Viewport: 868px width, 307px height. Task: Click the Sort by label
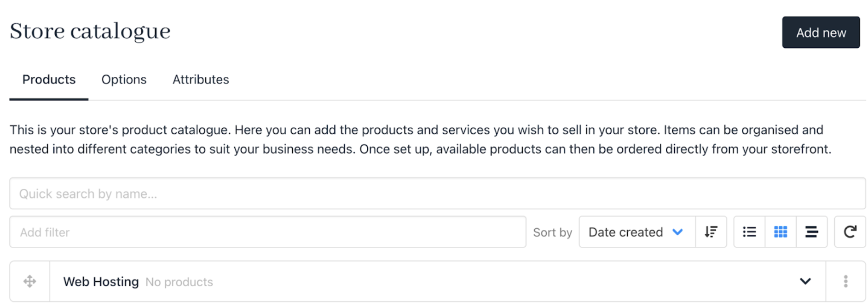pos(552,233)
